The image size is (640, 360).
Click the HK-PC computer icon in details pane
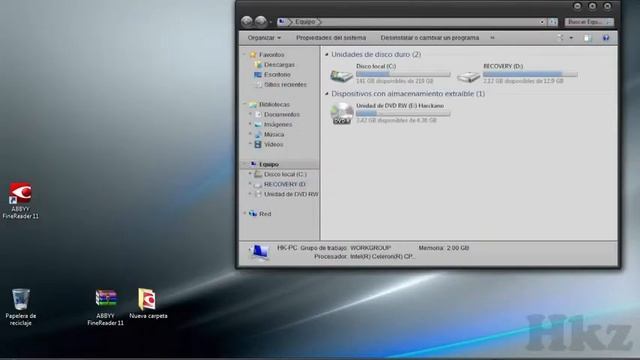coord(259,252)
